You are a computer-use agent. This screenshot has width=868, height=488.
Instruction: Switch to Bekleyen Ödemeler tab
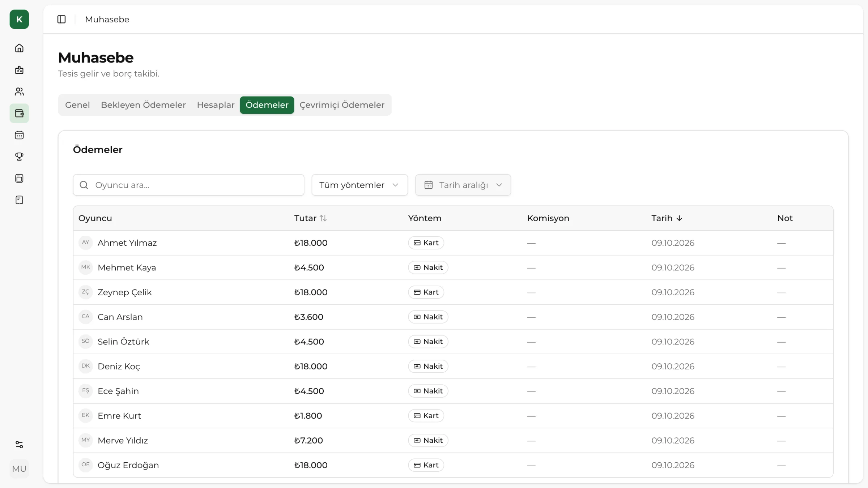click(x=143, y=105)
